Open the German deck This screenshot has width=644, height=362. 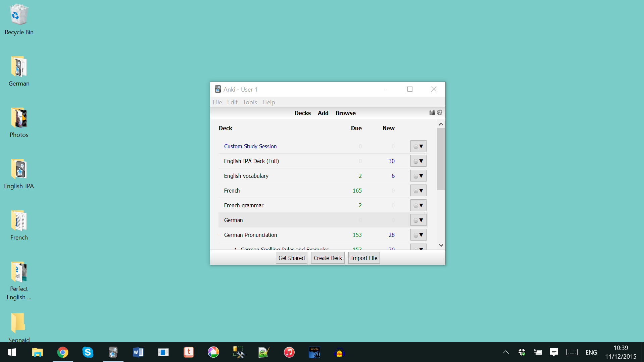pyautogui.click(x=233, y=220)
